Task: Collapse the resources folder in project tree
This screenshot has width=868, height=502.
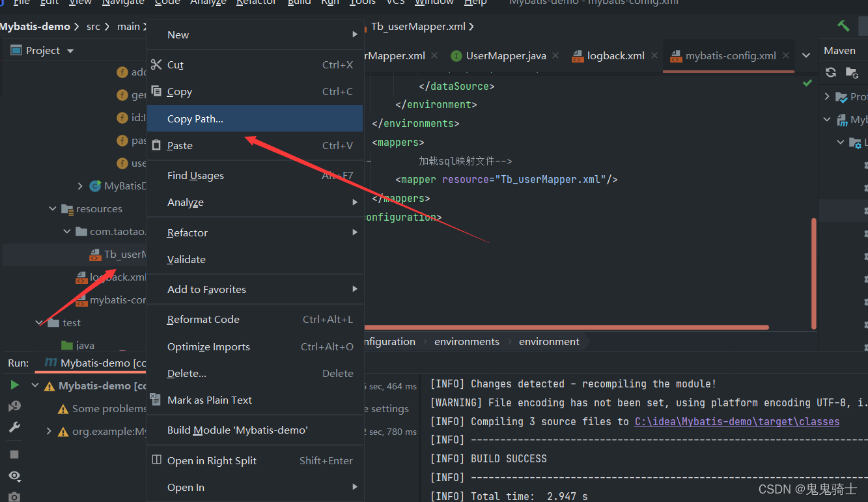Action: point(53,209)
